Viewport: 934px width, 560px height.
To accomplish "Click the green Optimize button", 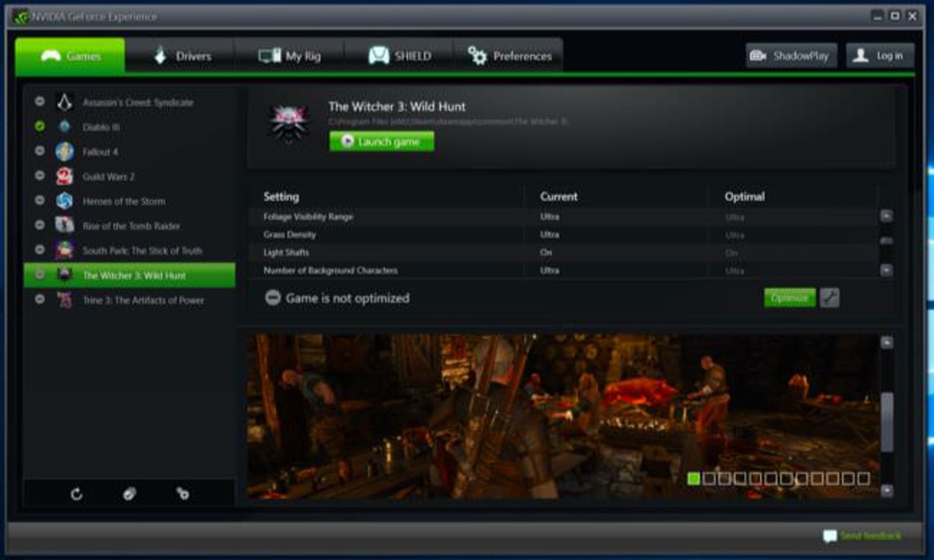I will 790,297.
